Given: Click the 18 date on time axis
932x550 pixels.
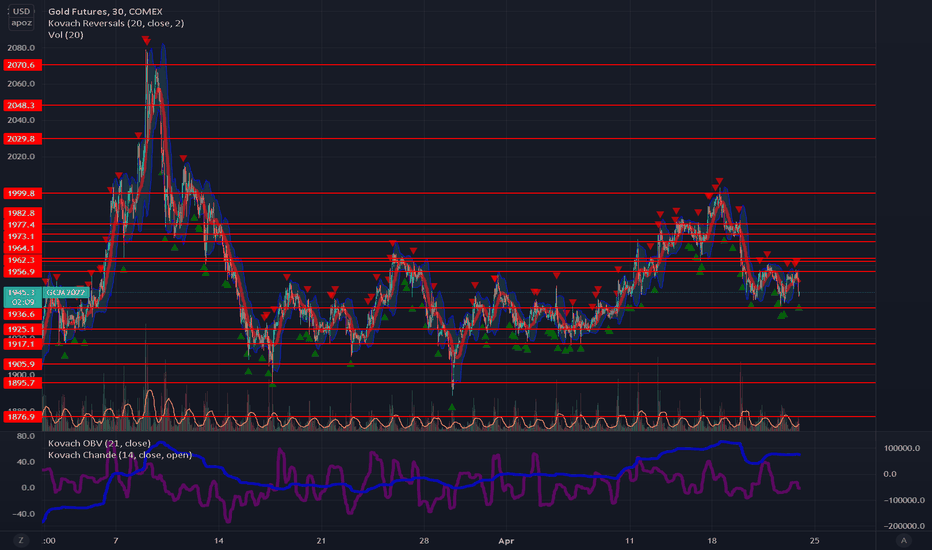Looking at the screenshot, I should 711,540.
